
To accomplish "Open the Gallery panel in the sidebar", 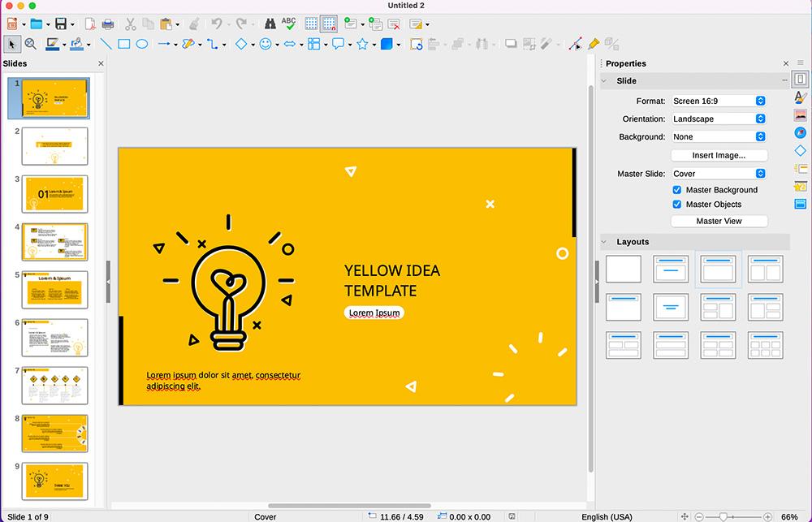I will [801, 114].
